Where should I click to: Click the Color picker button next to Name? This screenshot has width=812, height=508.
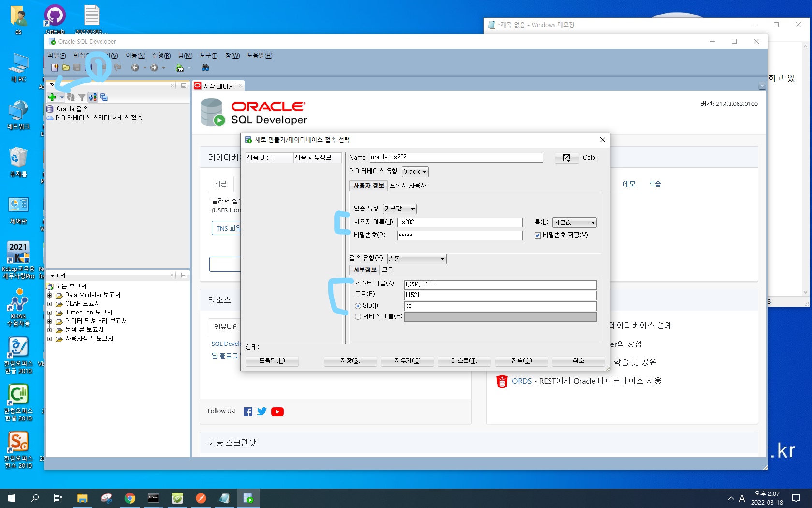click(x=566, y=158)
